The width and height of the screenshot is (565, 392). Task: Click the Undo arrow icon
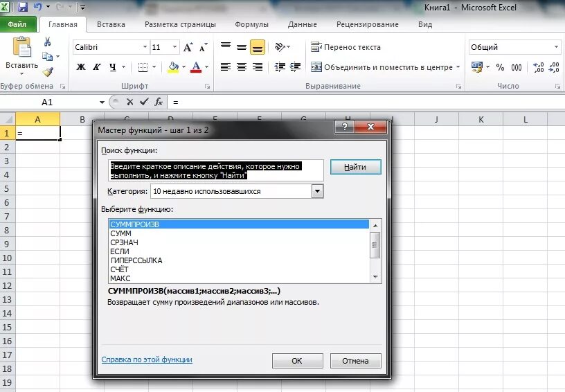38,6
